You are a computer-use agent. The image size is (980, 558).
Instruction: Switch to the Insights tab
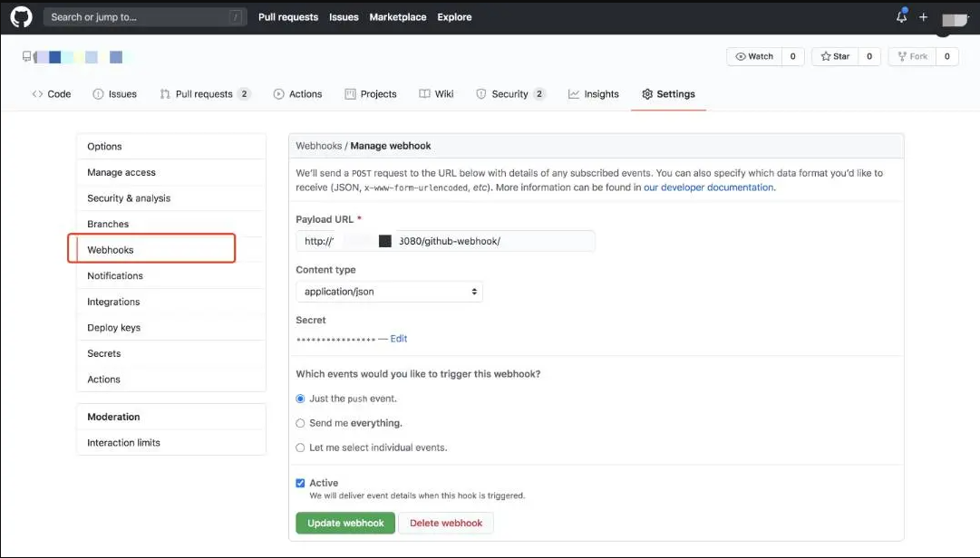(x=594, y=94)
